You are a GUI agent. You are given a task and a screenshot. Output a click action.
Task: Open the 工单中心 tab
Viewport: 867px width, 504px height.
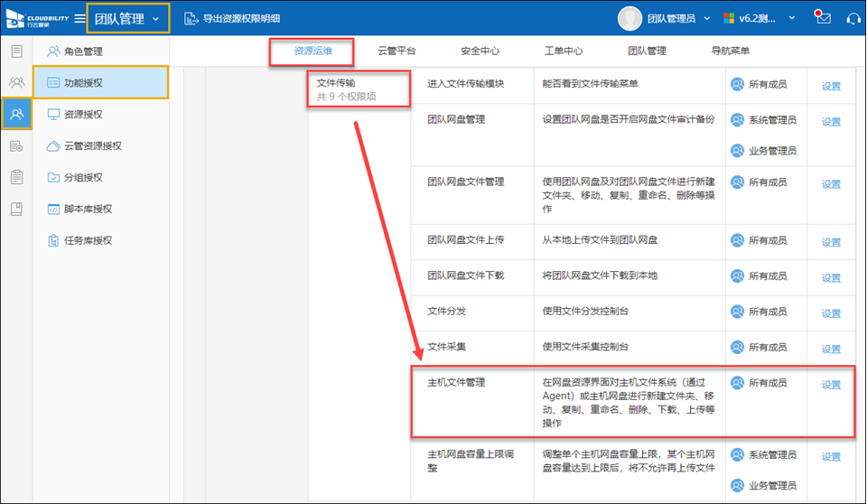(x=564, y=51)
